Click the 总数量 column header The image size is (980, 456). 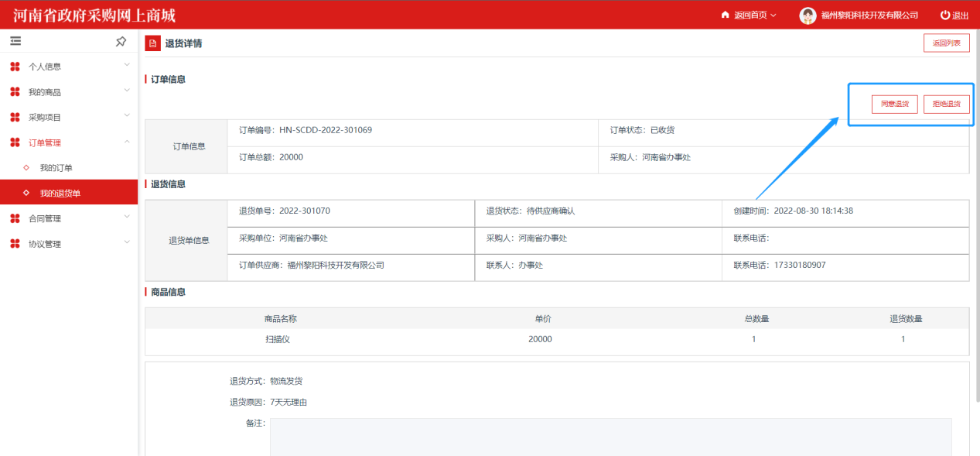(755, 318)
